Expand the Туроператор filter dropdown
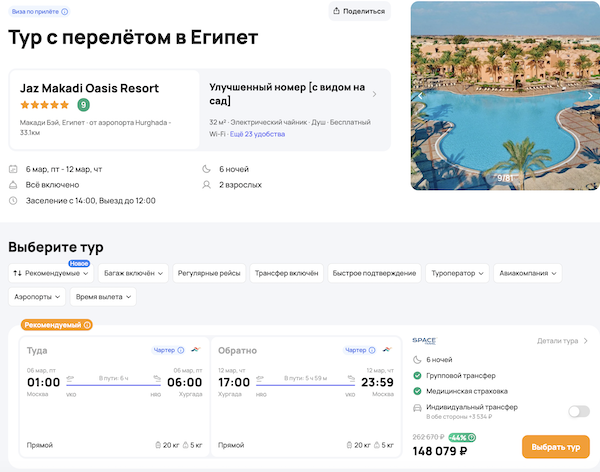The image size is (600, 472). pos(457,272)
